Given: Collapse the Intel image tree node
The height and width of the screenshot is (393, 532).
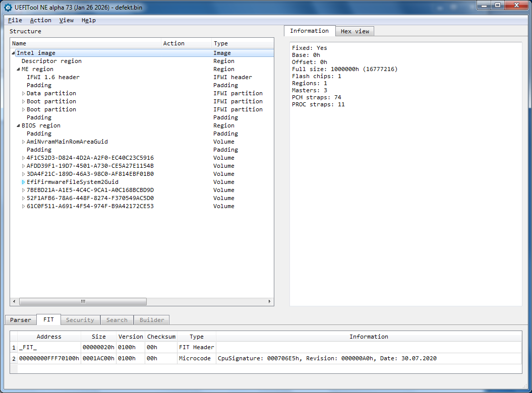Looking at the screenshot, I should coord(14,53).
